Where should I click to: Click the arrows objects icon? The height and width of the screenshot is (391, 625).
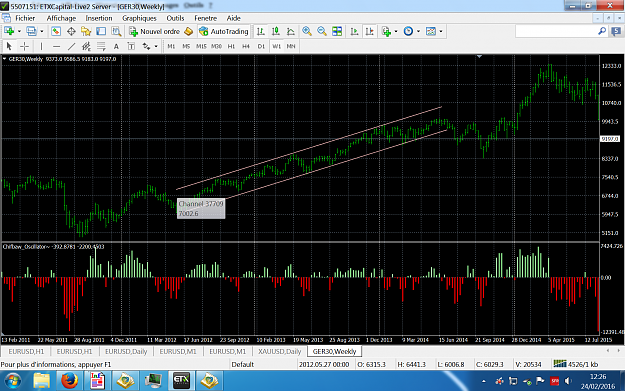tap(146, 46)
